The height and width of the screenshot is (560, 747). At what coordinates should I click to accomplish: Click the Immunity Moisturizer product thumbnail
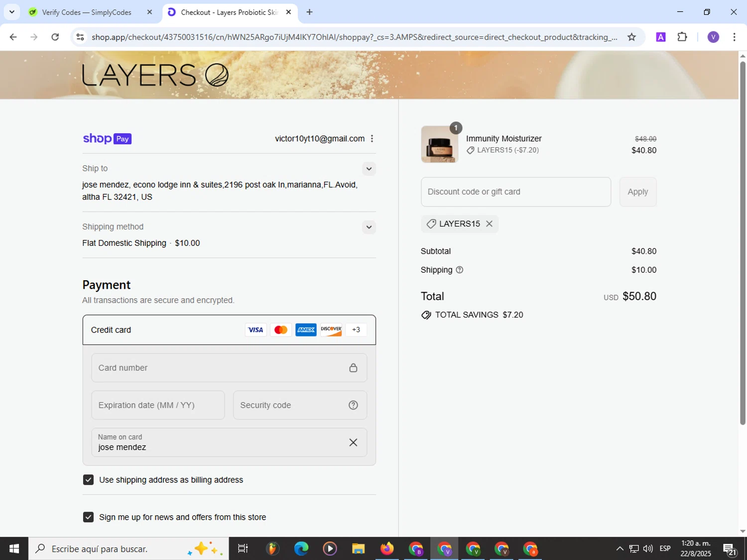point(439,144)
